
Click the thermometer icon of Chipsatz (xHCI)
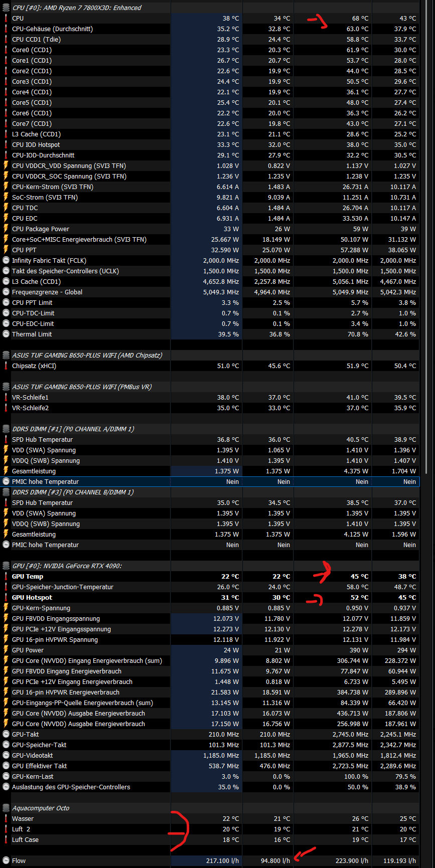coord(6,366)
